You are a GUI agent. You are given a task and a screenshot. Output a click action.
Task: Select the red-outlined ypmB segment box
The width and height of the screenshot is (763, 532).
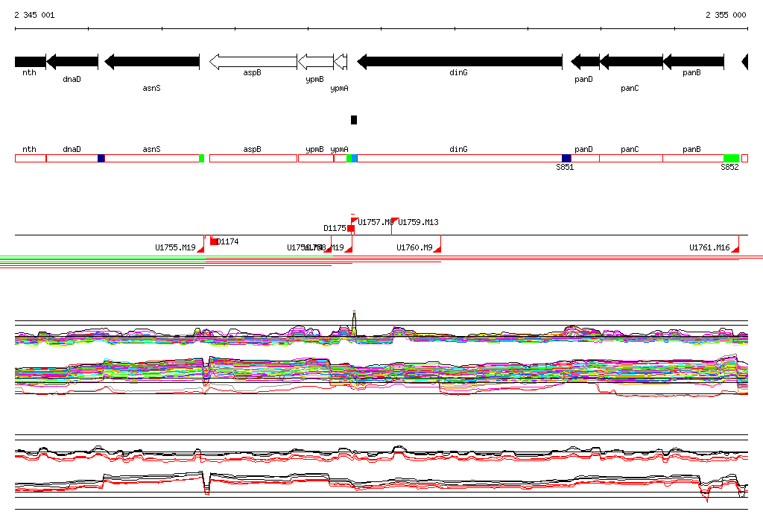pyautogui.click(x=316, y=158)
